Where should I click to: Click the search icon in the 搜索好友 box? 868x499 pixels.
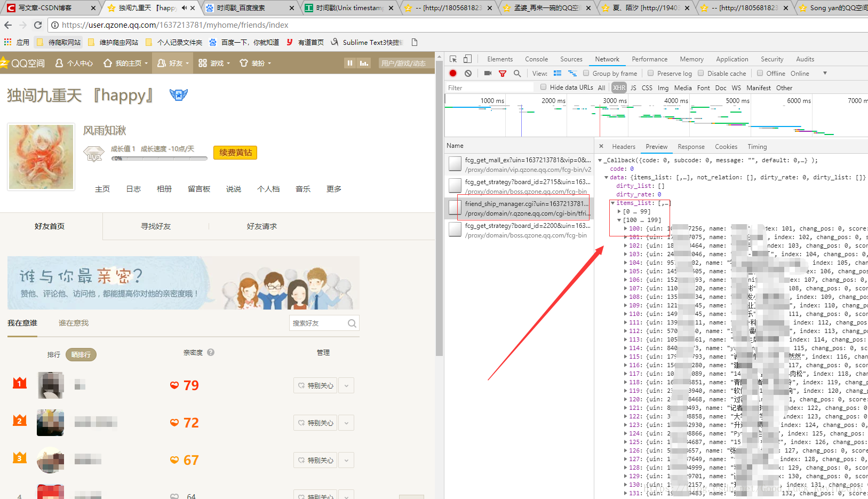pos(352,323)
